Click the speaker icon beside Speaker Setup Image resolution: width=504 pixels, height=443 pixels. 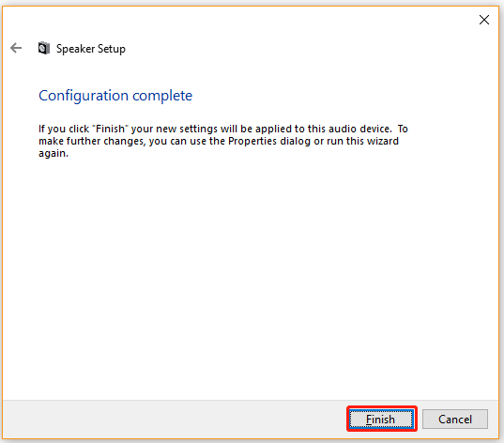click(x=44, y=48)
